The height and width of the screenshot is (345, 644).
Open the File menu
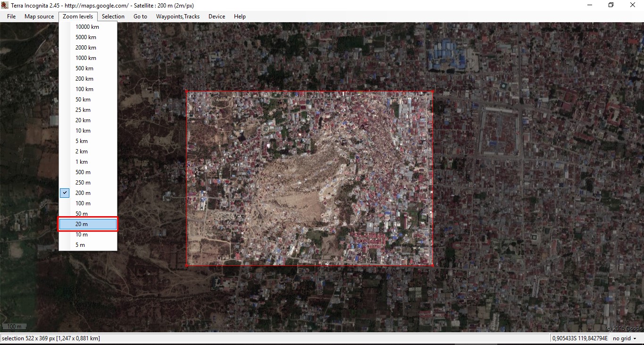pos(11,17)
